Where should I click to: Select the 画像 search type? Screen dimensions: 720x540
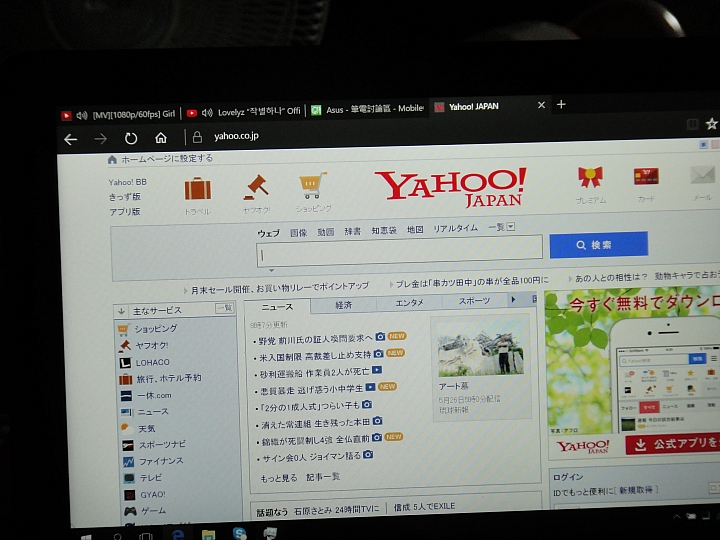point(298,233)
